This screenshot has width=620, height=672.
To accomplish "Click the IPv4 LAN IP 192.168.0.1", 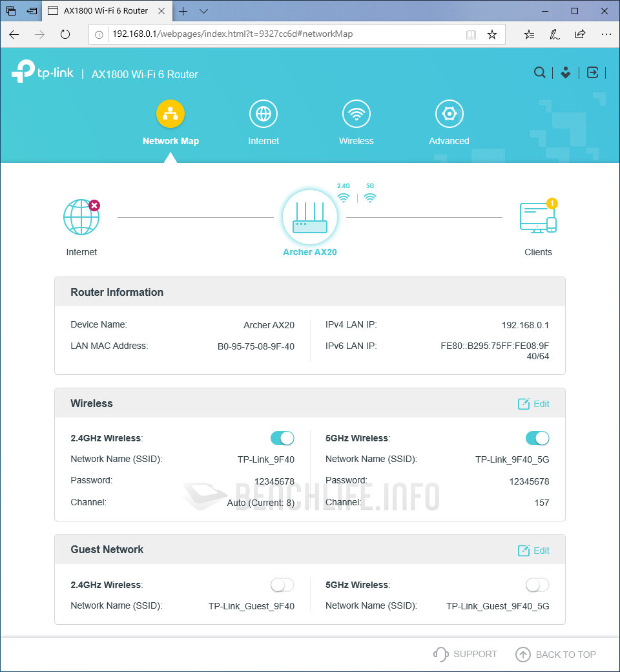I will tap(525, 325).
